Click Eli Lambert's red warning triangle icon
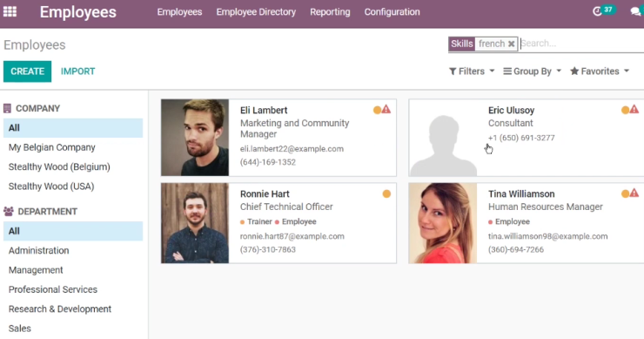 click(386, 110)
